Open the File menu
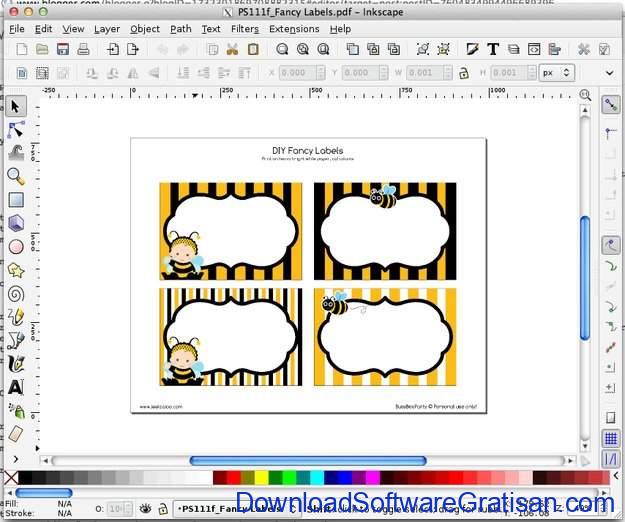Image resolution: width=625 pixels, height=522 pixels. pos(17,29)
